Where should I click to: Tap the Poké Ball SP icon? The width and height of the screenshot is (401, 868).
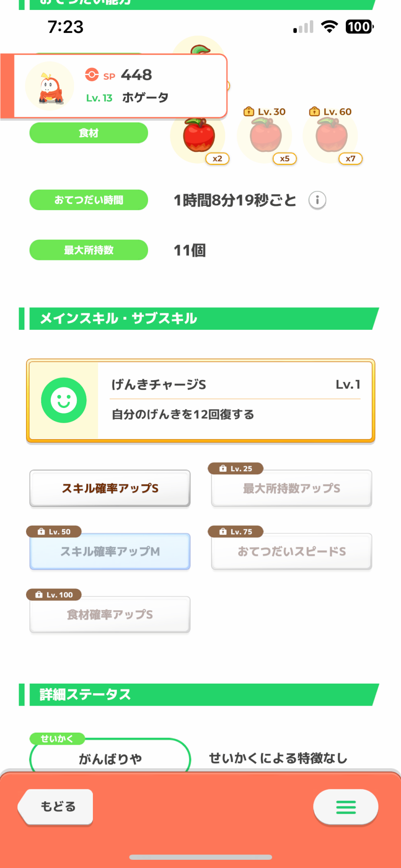tap(92, 75)
